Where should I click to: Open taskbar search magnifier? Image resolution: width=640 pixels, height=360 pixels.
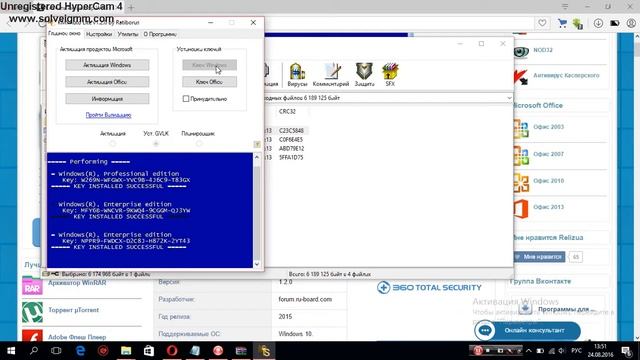pyautogui.click(x=34, y=351)
